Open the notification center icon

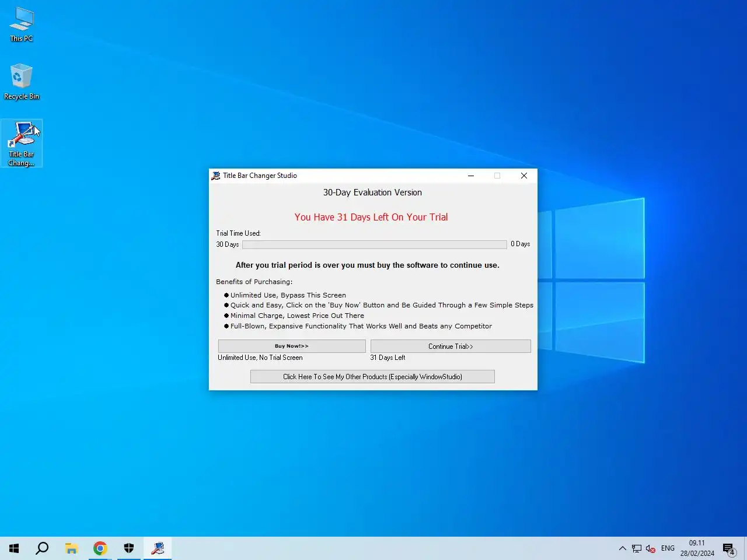coord(729,548)
